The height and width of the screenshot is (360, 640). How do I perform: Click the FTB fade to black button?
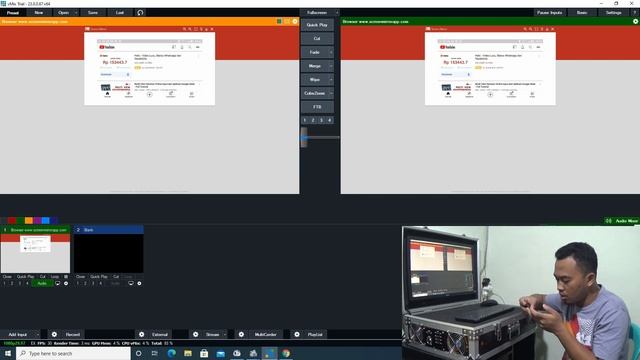pyautogui.click(x=317, y=107)
